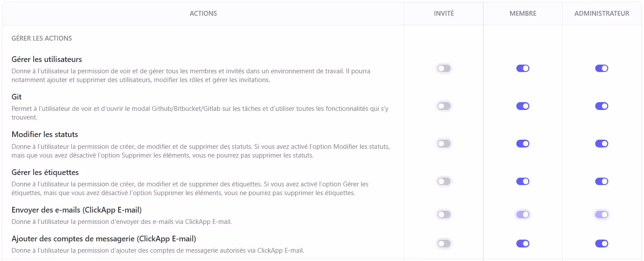
Task: Disable 'Gérer les utilisateurs' for Administrateur
Action: click(602, 68)
